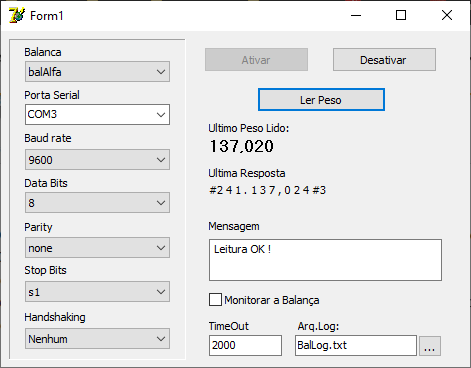Click the Handshaking label
This screenshot has height=368, width=471.
55,317
